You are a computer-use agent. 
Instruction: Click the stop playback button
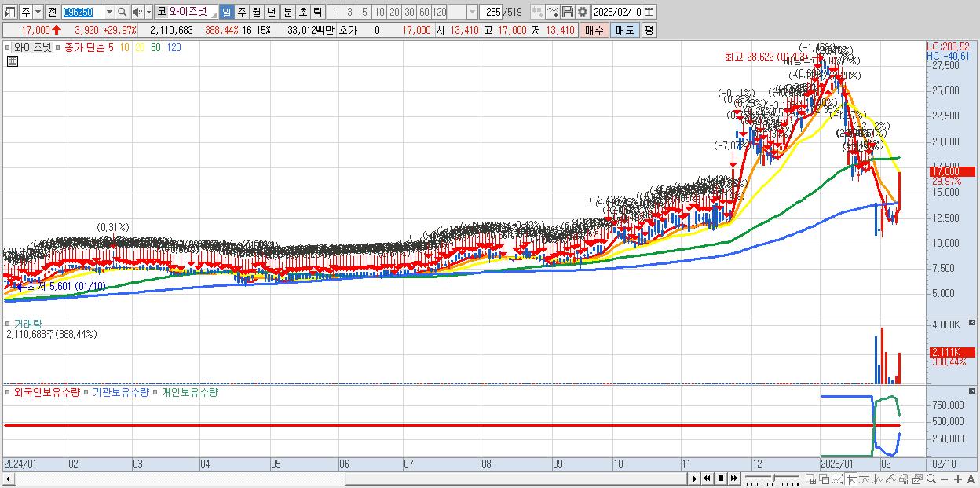[721, 479]
